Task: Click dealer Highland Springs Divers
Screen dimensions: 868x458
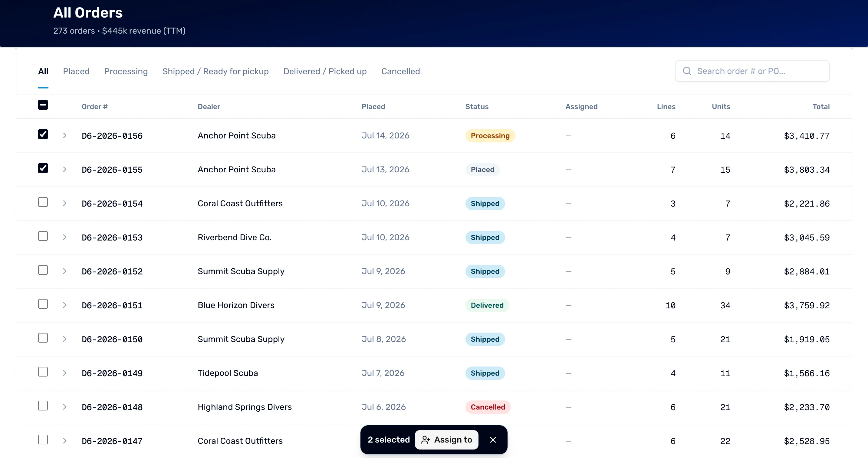Action: [x=245, y=407]
